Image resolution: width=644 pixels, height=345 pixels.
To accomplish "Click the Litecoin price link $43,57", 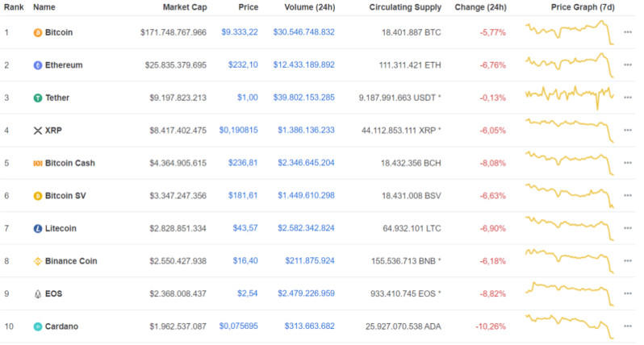I will pyautogui.click(x=245, y=228).
